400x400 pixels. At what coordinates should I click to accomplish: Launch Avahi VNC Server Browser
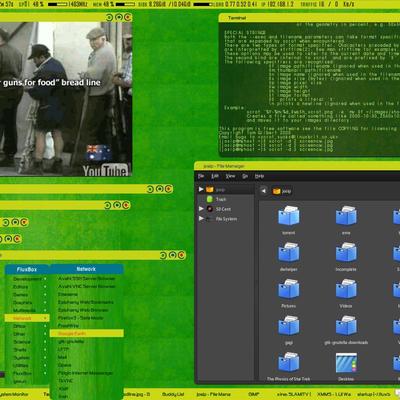tap(87, 286)
